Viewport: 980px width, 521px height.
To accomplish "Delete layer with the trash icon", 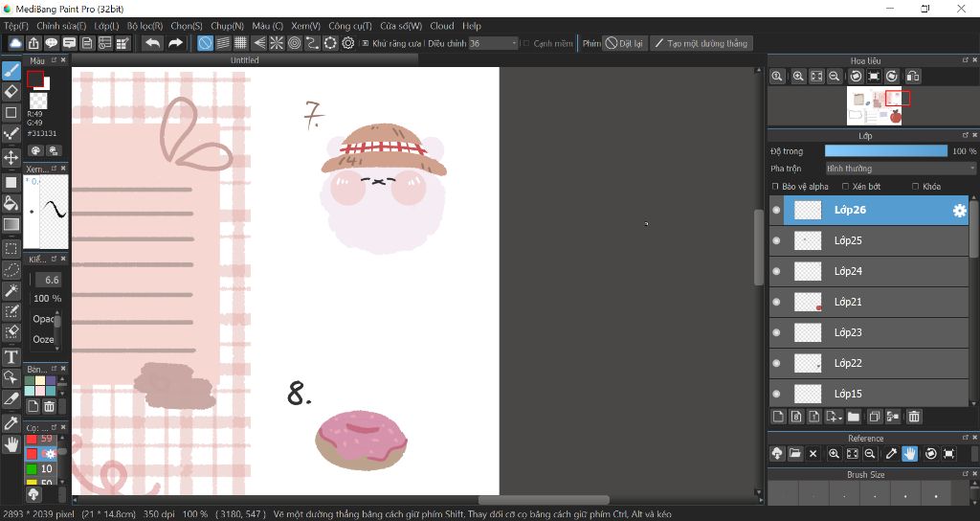I will tap(914, 417).
